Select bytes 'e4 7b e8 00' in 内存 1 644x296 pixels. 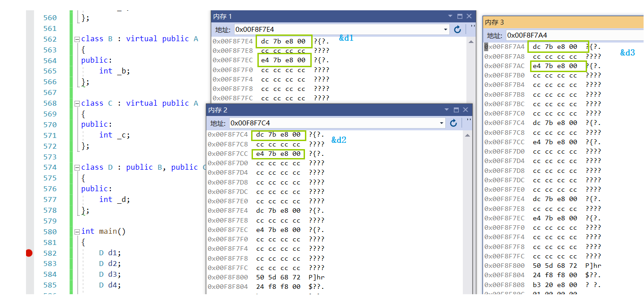click(x=283, y=60)
